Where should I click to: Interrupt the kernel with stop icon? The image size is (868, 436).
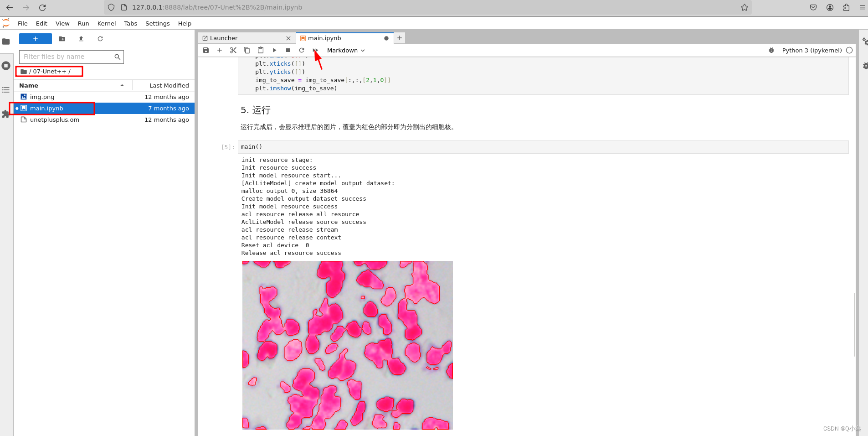tap(288, 50)
